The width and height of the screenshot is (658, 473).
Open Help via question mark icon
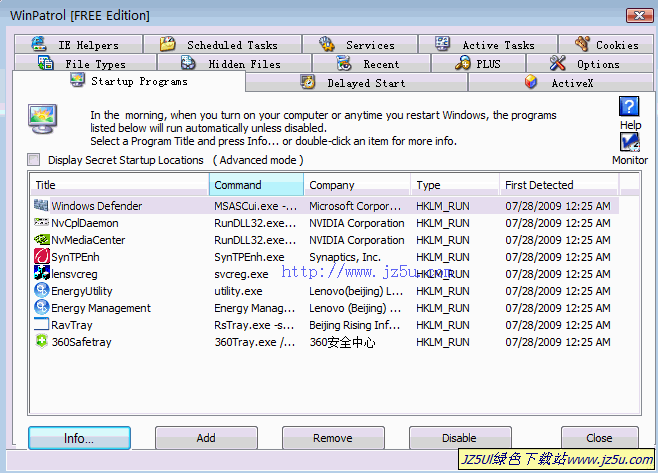pyautogui.click(x=629, y=107)
